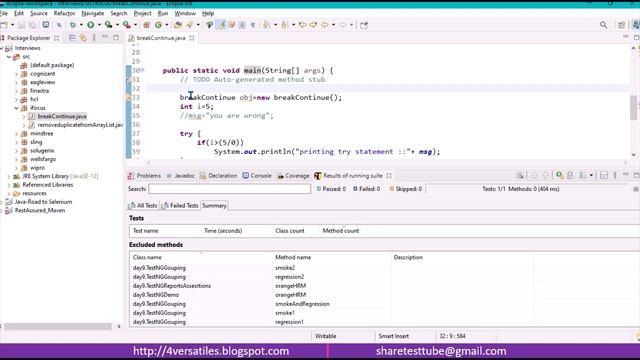640x360 pixels.
Task: Select the wellsfargo package
Action: tap(43, 159)
